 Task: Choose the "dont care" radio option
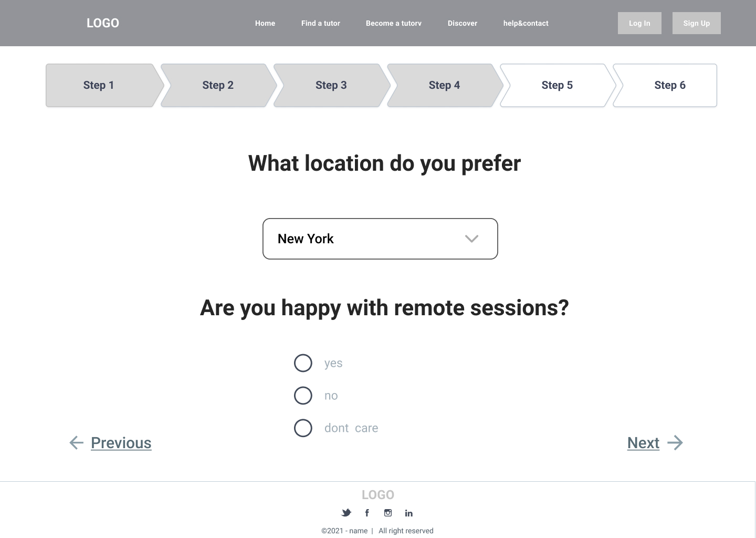point(303,428)
